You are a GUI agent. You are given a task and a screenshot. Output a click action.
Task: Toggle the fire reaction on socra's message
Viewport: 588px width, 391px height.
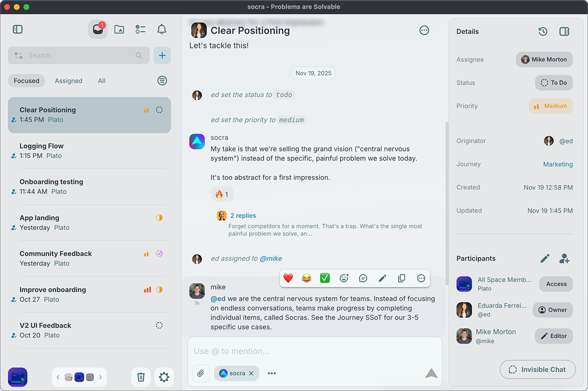(222, 194)
